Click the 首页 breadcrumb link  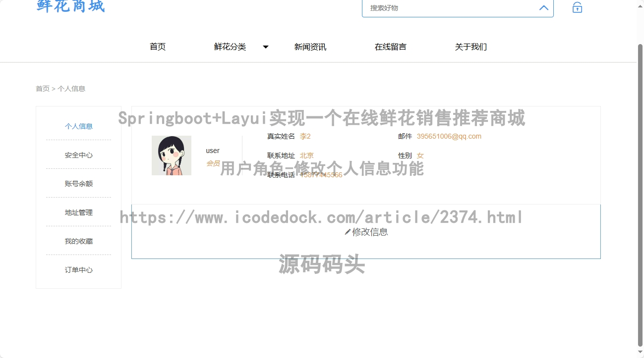point(43,89)
